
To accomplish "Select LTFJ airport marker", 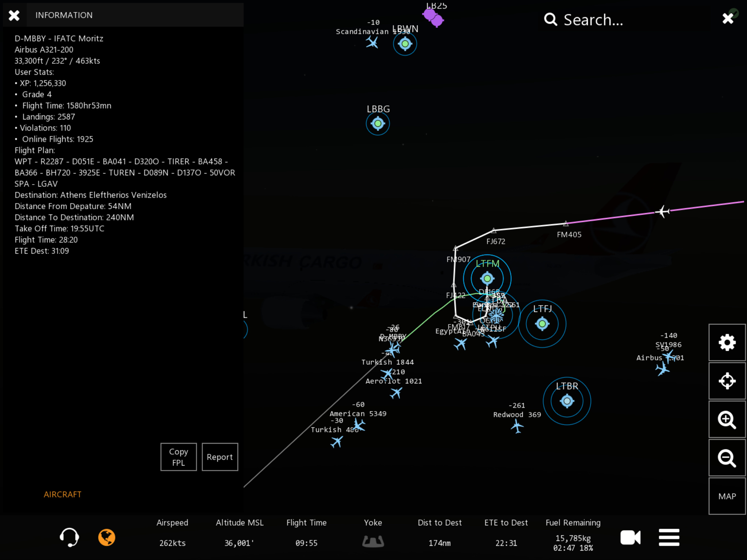I will coord(542,324).
